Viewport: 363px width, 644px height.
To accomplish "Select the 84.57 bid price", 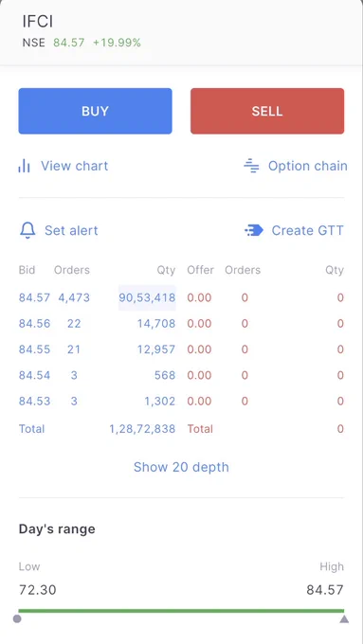I will coord(34,297).
